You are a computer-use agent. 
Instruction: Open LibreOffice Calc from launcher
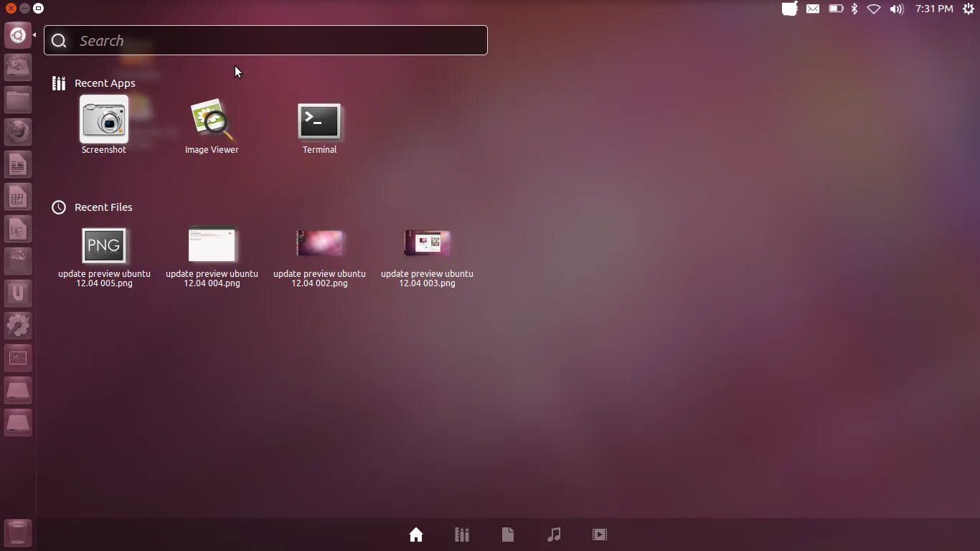pyautogui.click(x=18, y=197)
